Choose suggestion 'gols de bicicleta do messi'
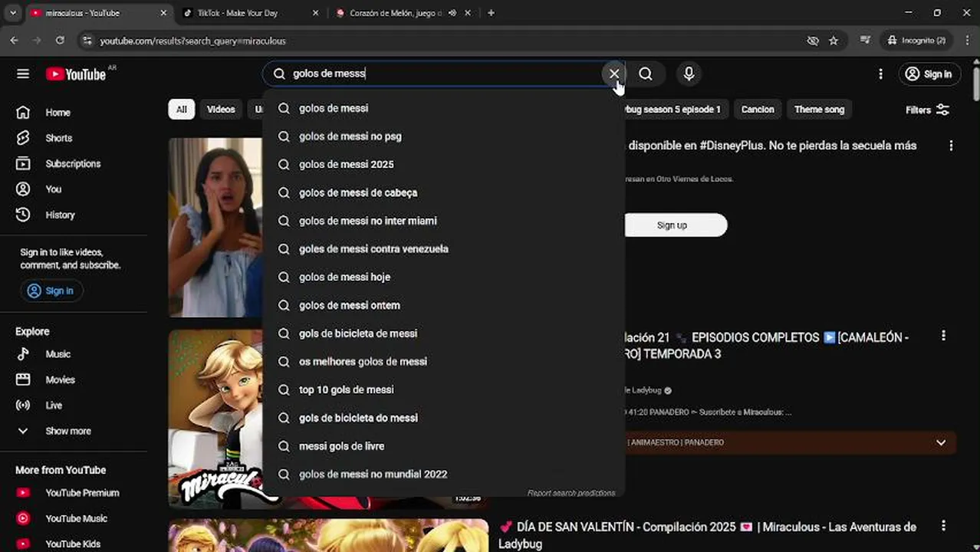Image resolution: width=980 pixels, height=552 pixels. point(443,418)
